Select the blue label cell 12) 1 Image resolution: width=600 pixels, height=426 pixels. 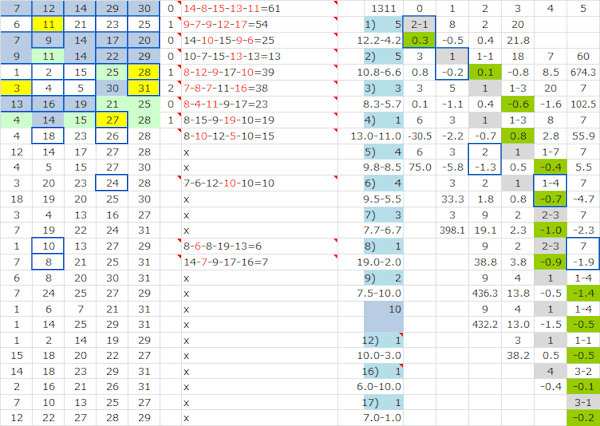[383, 340]
